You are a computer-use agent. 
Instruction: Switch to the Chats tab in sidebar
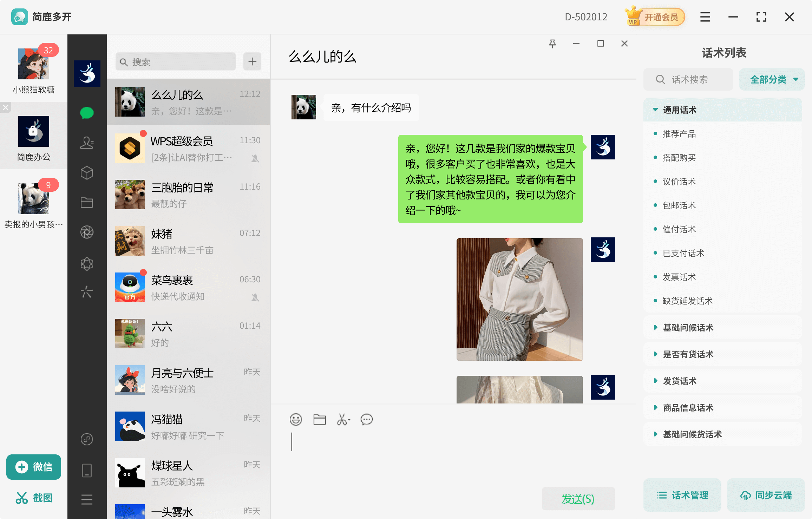(x=87, y=112)
